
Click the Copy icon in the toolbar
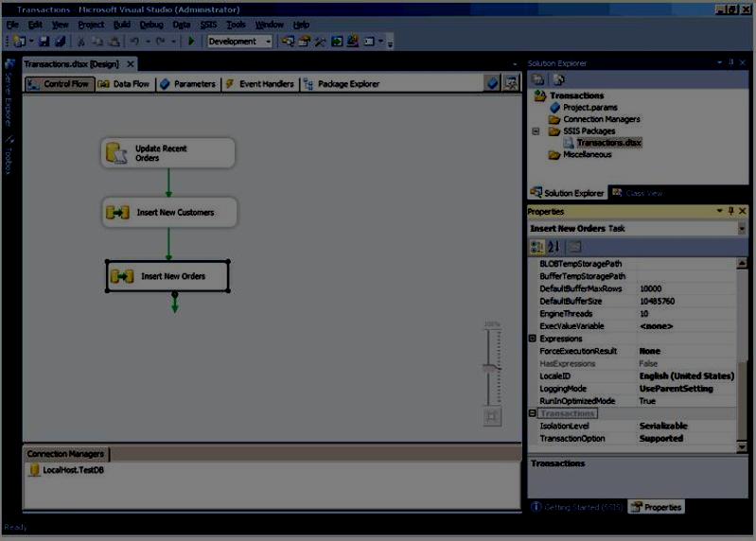click(x=97, y=42)
